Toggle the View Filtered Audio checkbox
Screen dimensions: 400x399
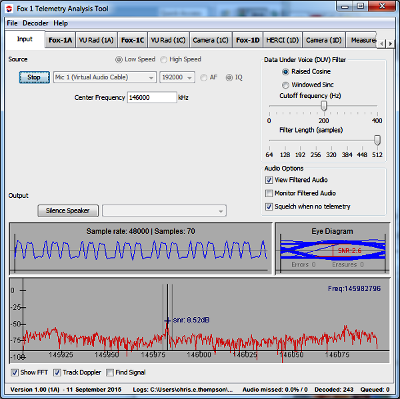click(269, 180)
